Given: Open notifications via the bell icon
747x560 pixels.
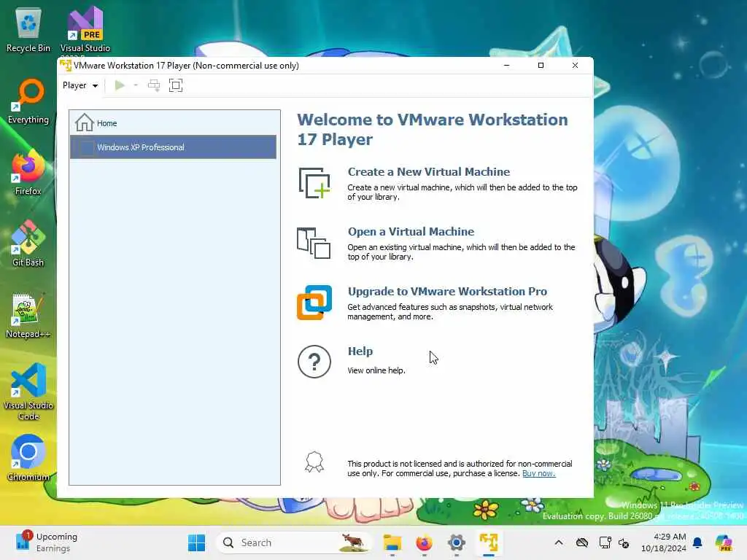Looking at the screenshot, I should (x=697, y=542).
